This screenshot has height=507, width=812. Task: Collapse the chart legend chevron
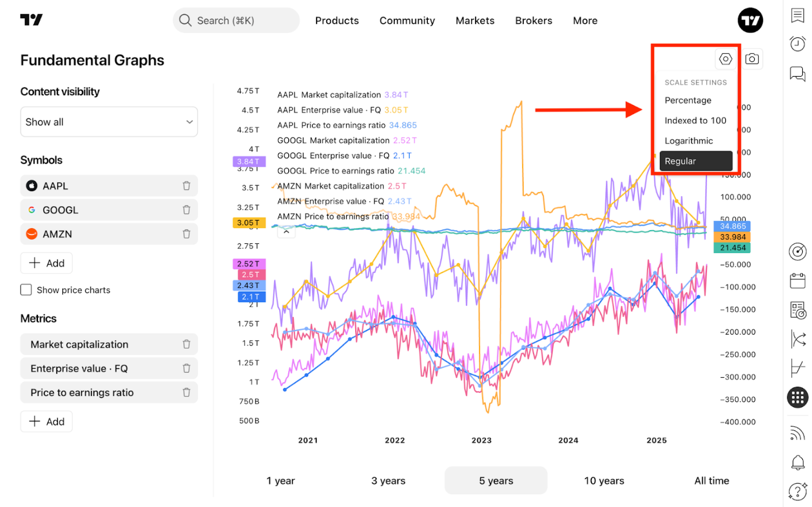[x=286, y=231]
